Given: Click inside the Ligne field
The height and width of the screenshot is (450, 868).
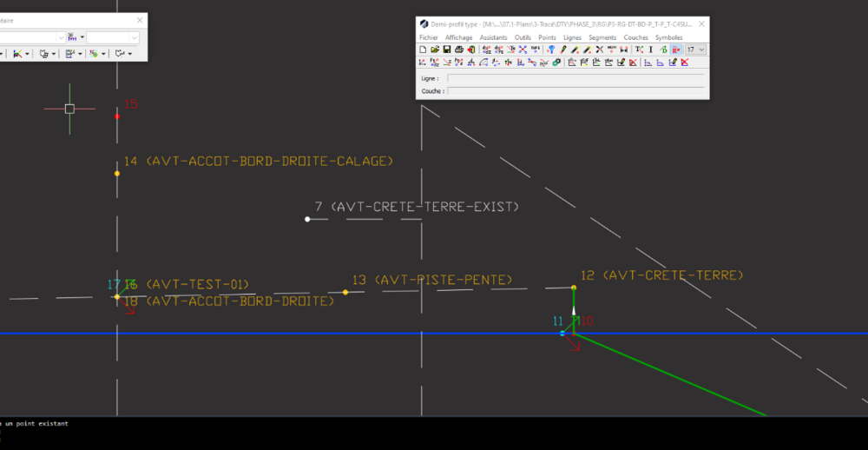Looking at the screenshot, I should click(575, 78).
